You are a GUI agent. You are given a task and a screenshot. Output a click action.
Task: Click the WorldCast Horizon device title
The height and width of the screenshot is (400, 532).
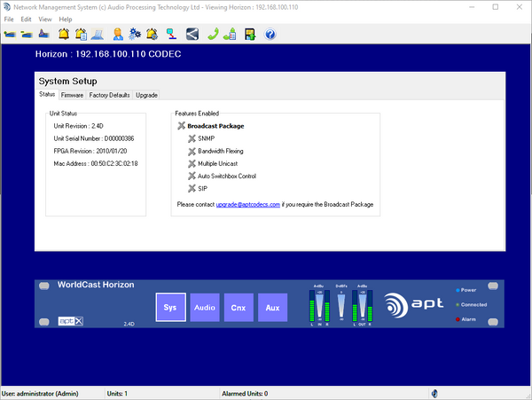96,285
